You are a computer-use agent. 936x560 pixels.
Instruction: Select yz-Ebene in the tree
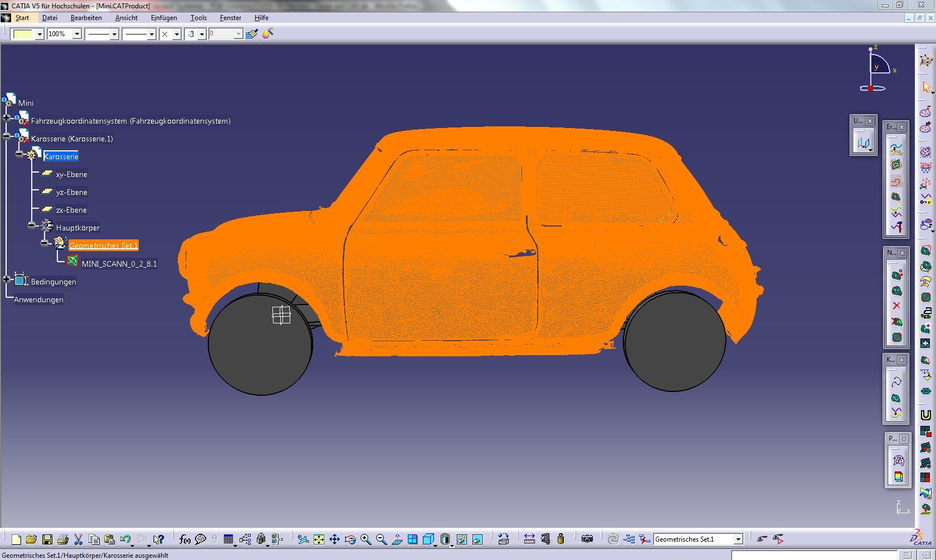71,192
